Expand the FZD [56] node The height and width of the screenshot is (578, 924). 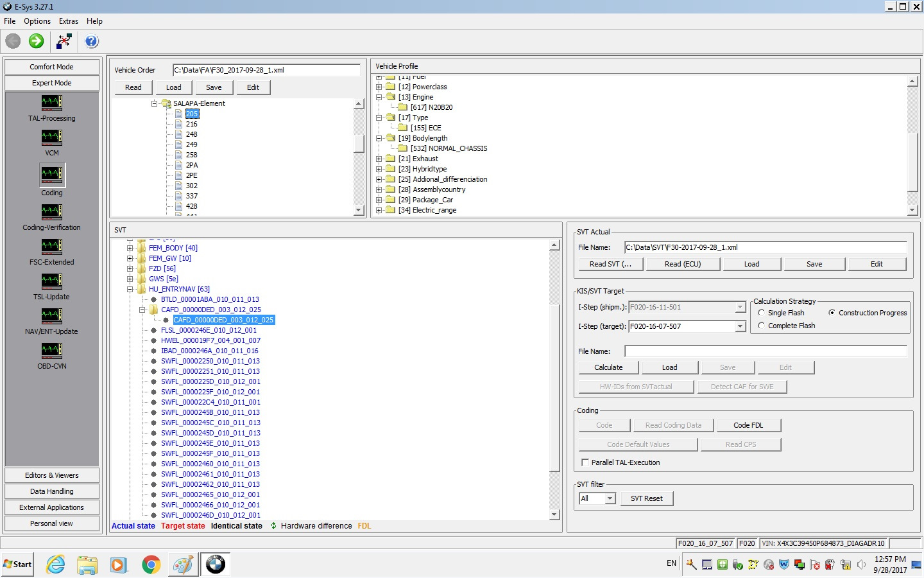click(x=130, y=268)
